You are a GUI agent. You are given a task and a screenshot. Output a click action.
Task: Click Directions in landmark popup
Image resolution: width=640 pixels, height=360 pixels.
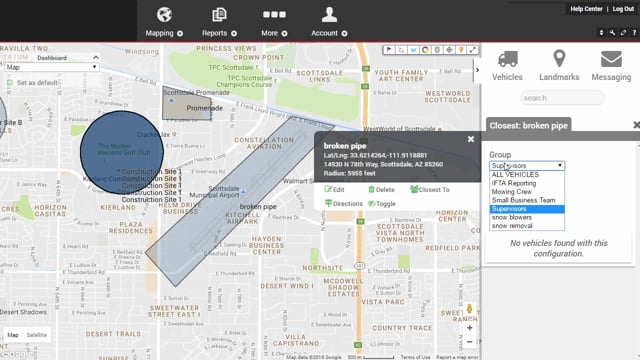343,203
